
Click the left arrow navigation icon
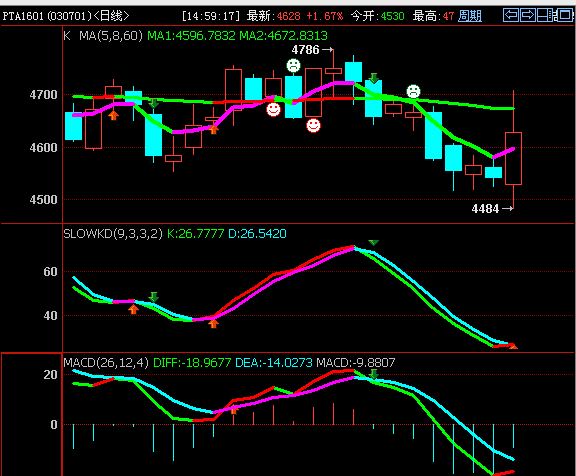[511, 15]
